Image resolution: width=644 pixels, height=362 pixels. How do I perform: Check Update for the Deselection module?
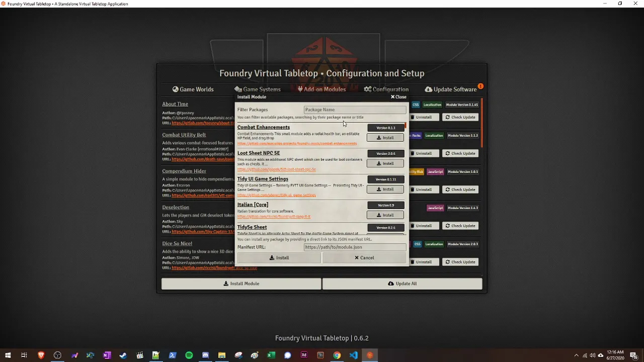(x=460, y=226)
